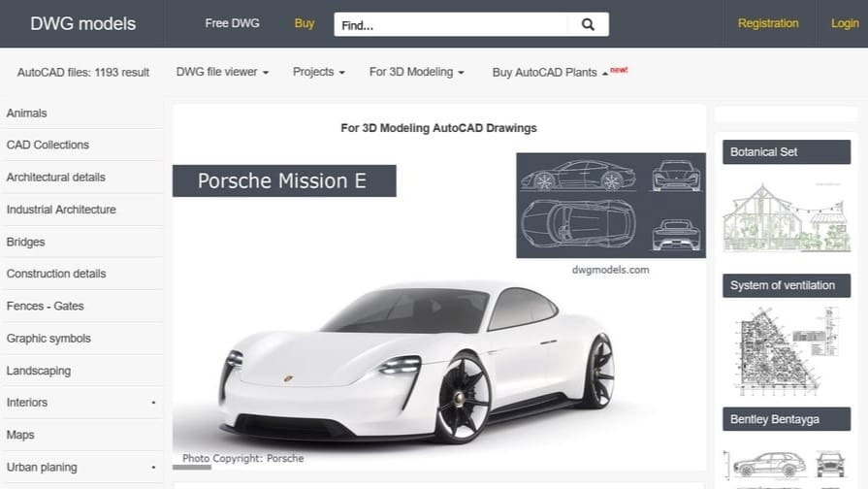Click the dwgmodels.com caption text
868x489 pixels.
(611, 270)
